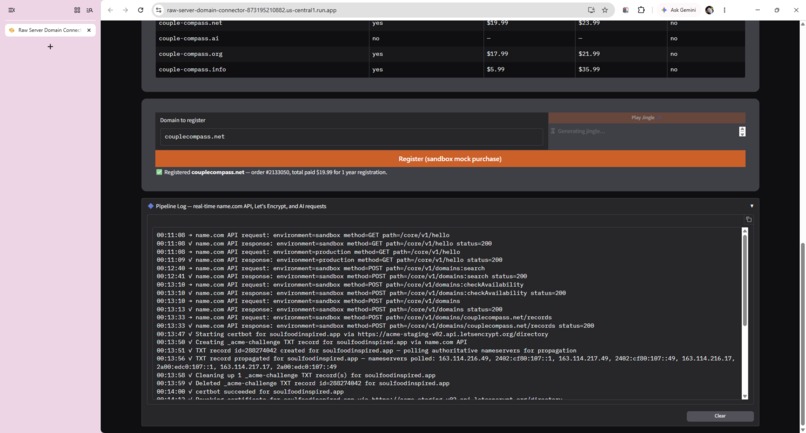Open site information icon in address bar
This screenshot has height=433, width=806.
[x=158, y=10]
